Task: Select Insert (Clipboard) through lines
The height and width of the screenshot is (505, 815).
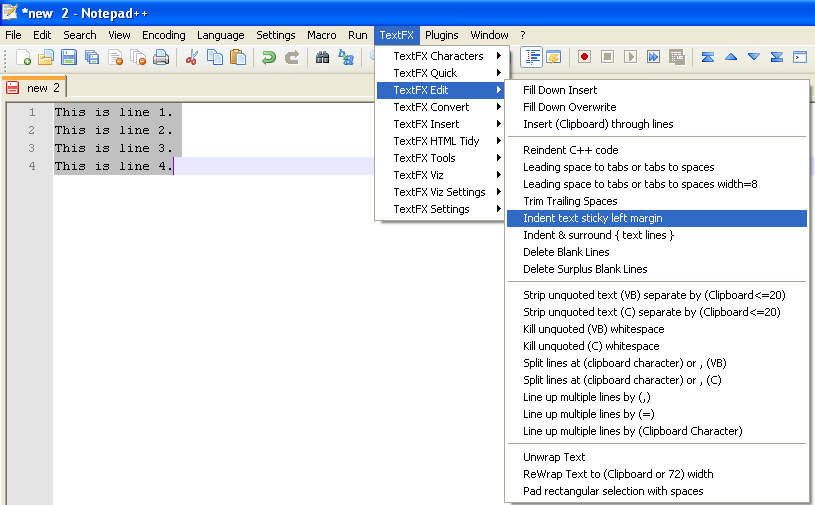Action: point(657,124)
